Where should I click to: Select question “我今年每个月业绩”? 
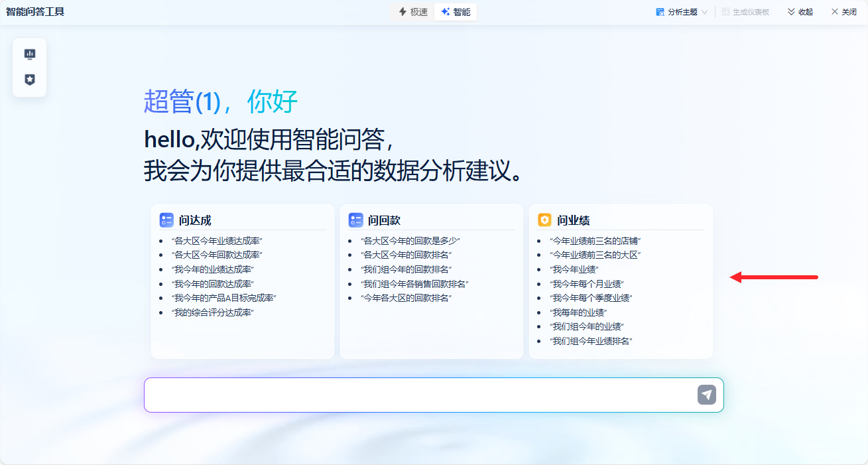(x=586, y=284)
